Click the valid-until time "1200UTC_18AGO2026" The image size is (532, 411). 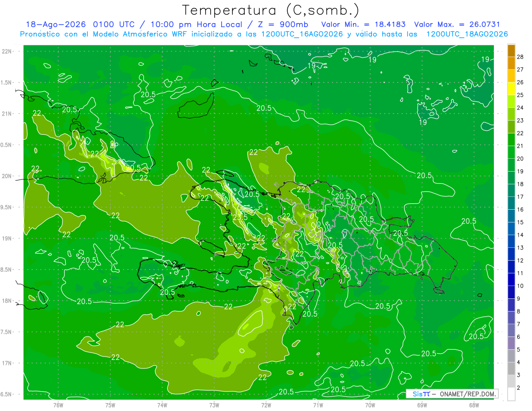pyautogui.click(x=467, y=34)
